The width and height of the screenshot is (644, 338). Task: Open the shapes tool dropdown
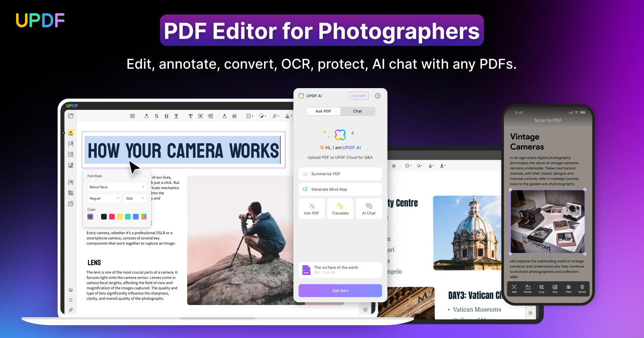[x=250, y=116]
